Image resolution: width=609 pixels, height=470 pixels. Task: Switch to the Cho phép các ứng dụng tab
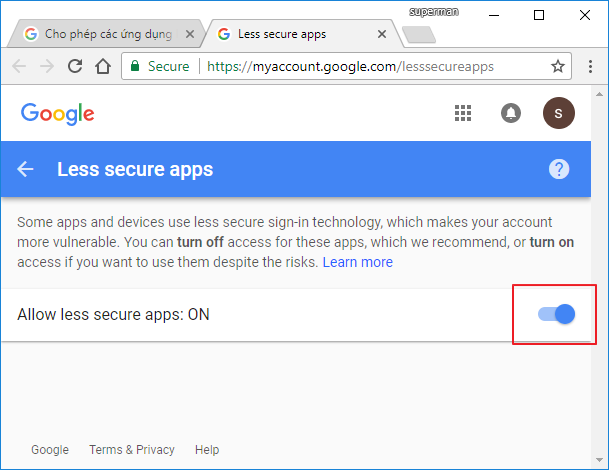pyautogui.click(x=103, y=34)
